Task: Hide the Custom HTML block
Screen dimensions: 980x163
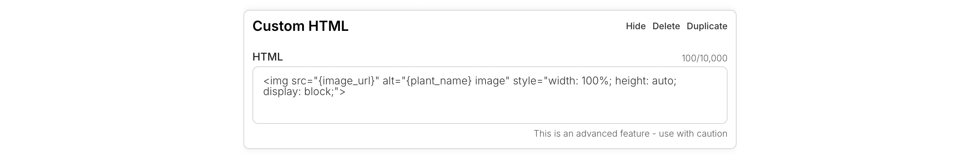Action: tap(636, 26)
